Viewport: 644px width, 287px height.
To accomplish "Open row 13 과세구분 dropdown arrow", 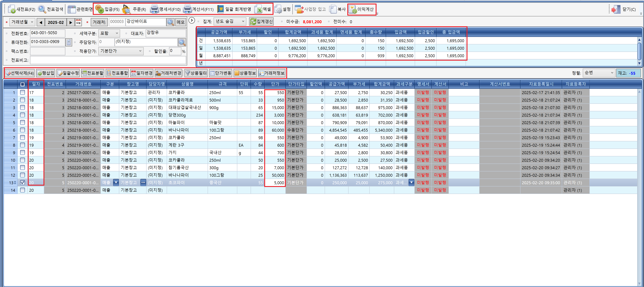I will coord(411,182).
